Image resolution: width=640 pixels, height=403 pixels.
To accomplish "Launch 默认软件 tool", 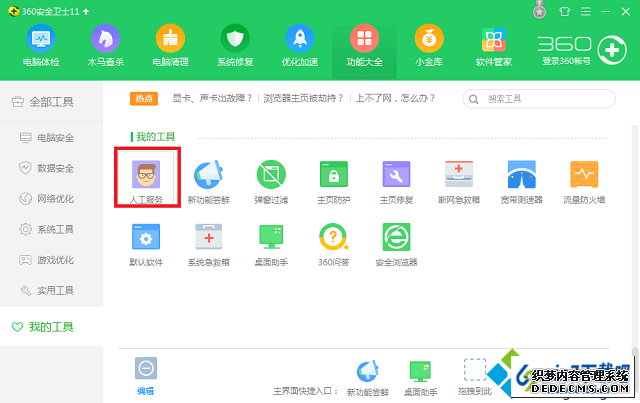I will [146, 244].
